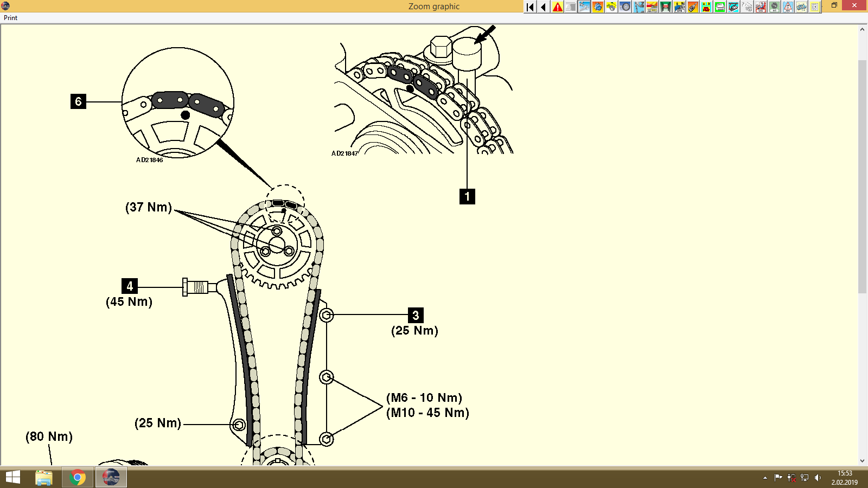Click the first-page navigation arrow
Viewport: 868px width, 488px height.
click(x=529, y=7)
